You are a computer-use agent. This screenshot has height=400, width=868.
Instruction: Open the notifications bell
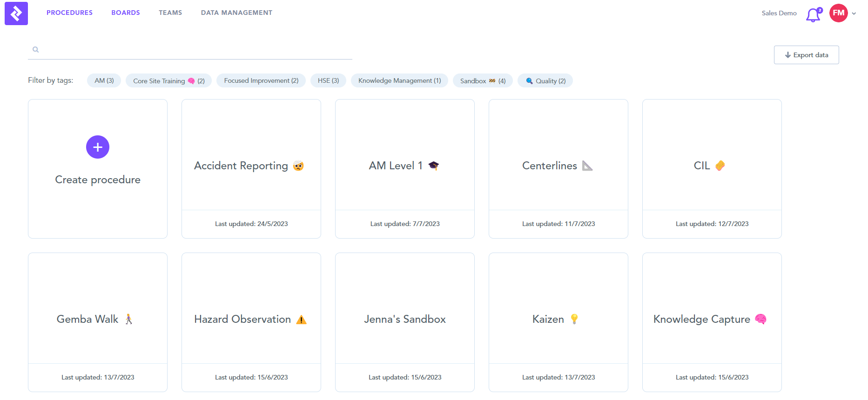pos(813,15)
